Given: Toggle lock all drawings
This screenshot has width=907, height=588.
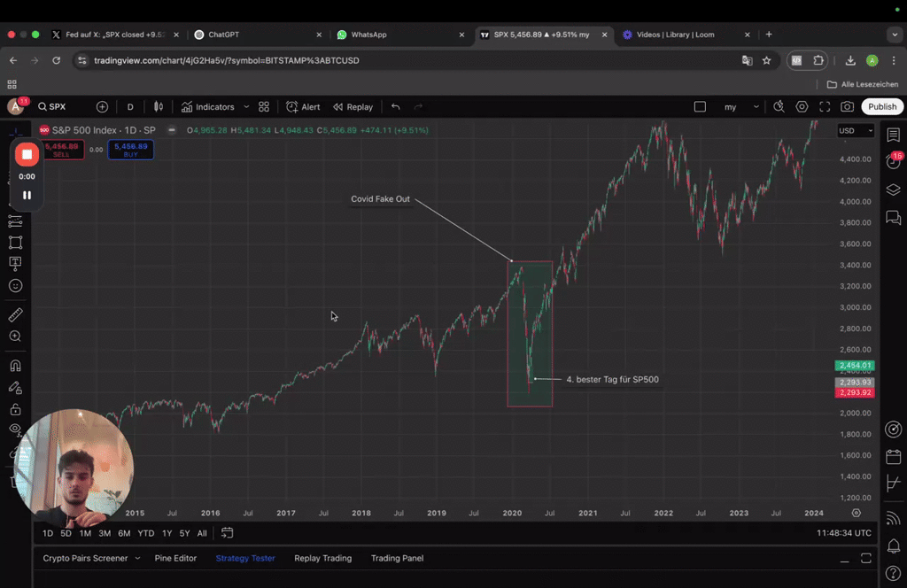Looking at the screenshot, I should 15,409.
